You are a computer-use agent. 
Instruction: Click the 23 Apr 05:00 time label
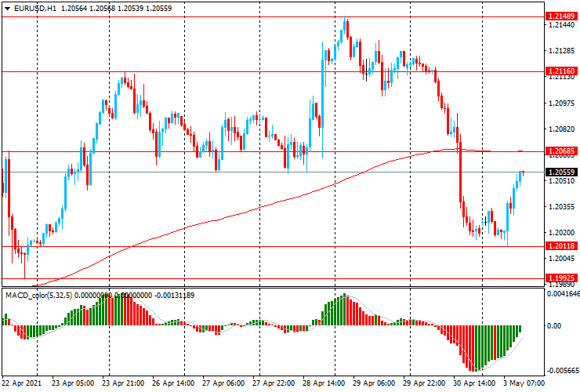(x=73, y=383)
